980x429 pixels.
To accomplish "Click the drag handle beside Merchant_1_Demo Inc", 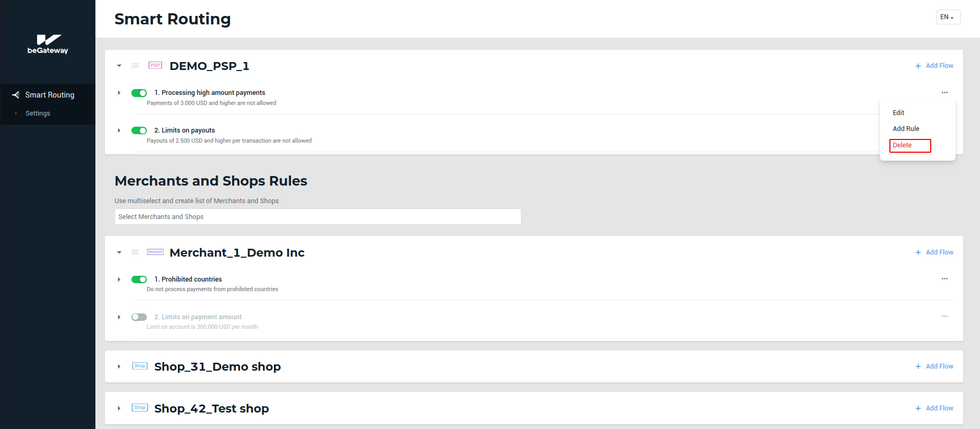I will coord(135,252).
